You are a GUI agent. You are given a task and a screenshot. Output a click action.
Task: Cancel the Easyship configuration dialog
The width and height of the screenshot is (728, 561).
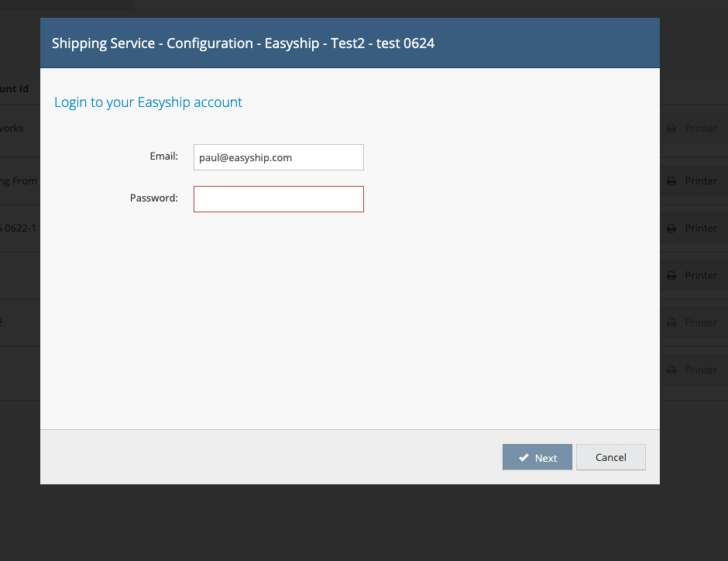pos(610,457)
